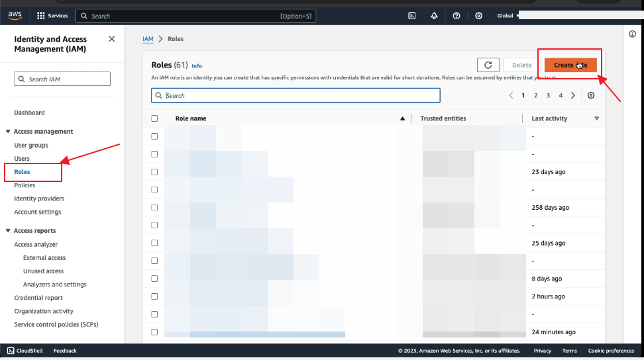Close the IAM sidebar with X icon
The width and height of the screenshot is (644, 360).
pos(111,39)
